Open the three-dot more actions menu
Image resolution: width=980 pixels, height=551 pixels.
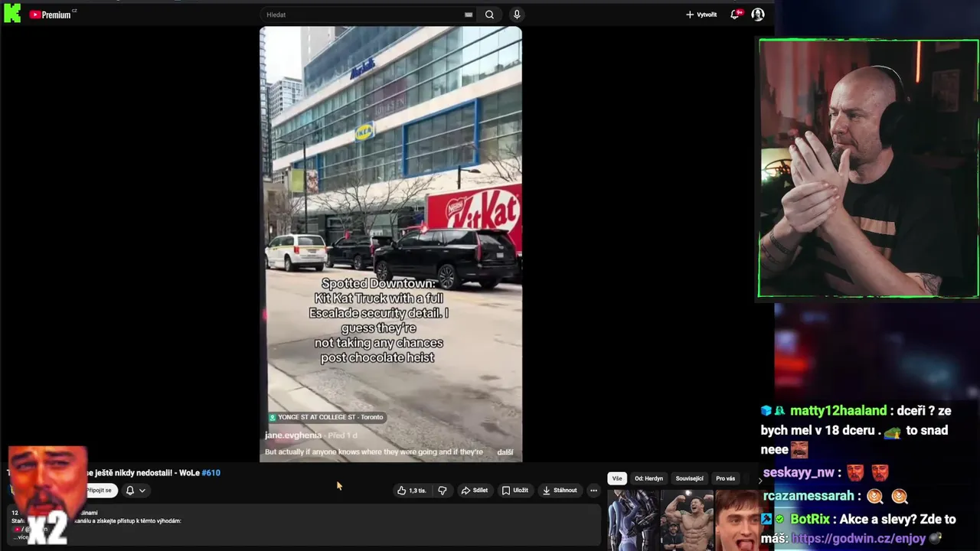(x=593, y=491)
